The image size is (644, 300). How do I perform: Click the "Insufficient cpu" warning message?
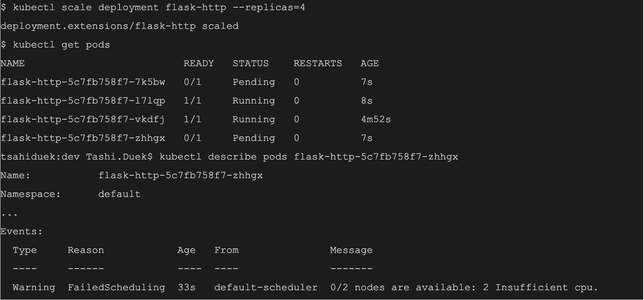tap(546, 288)
